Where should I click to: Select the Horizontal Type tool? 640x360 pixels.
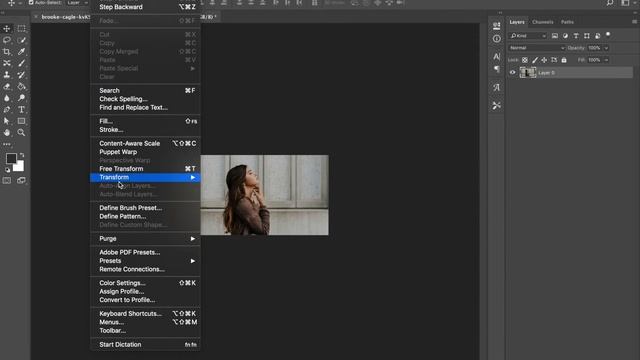(21, 109)
